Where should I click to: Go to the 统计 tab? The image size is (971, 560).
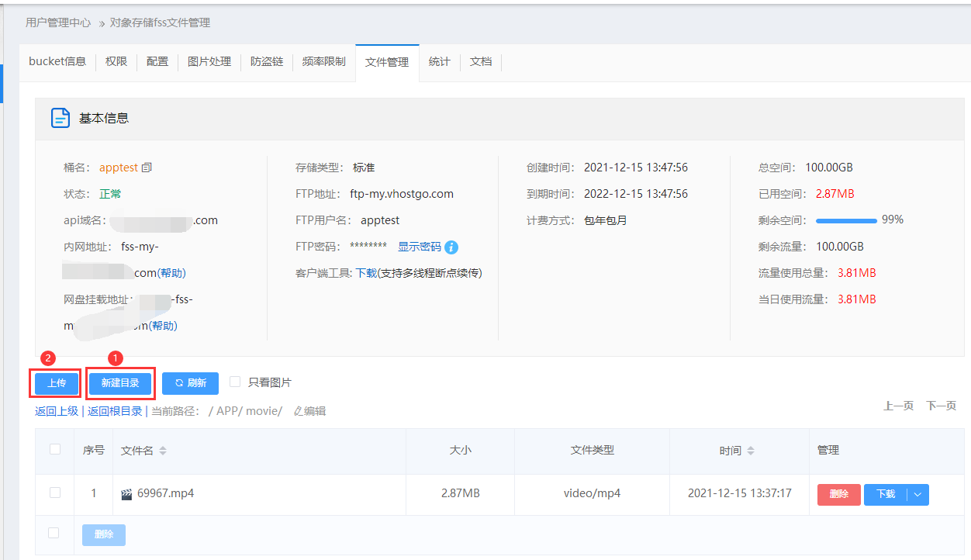click(x=439, y=61)
